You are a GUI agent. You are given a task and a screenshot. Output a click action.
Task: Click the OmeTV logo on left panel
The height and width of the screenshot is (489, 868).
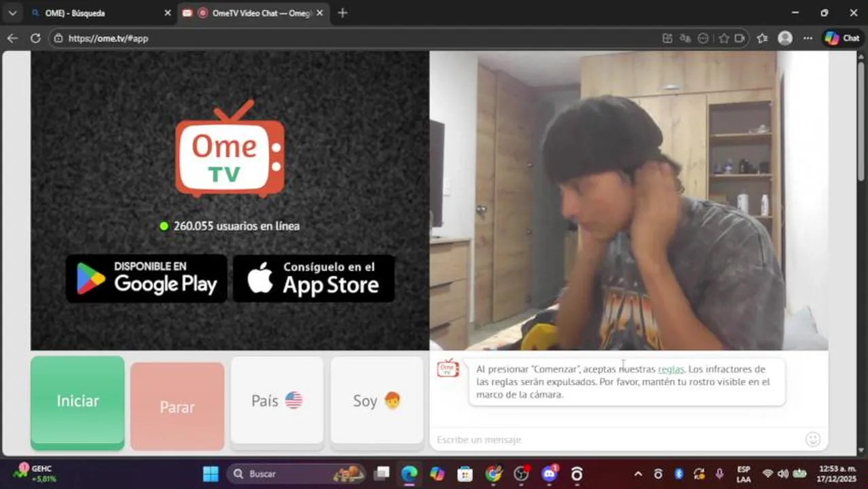[230, 149]
